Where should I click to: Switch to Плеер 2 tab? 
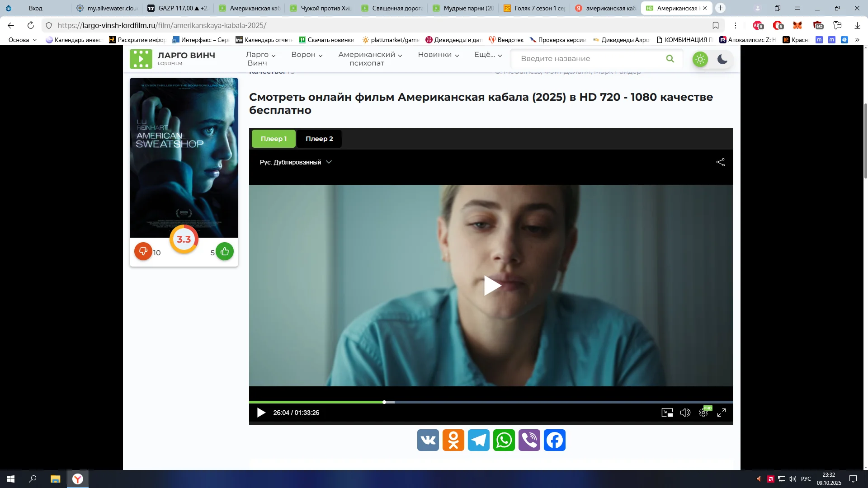pos(319,139)
